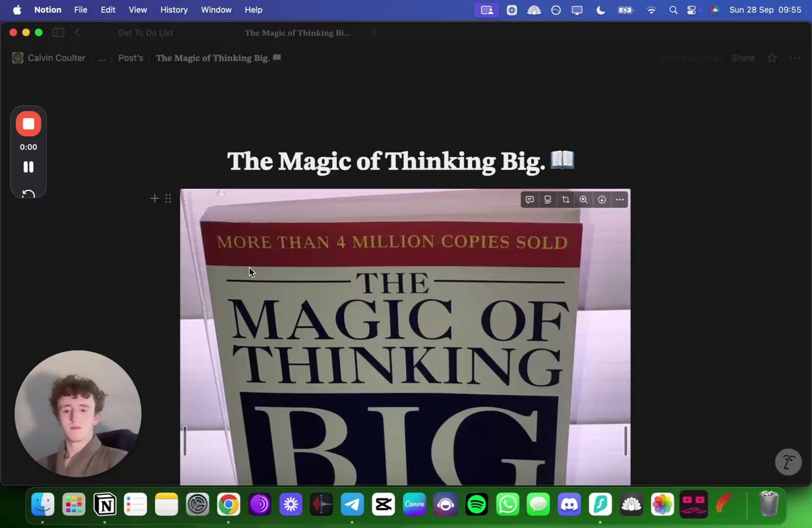Open the image caption option
Viewport: 812px width, 528px height.
pos(547,199)
